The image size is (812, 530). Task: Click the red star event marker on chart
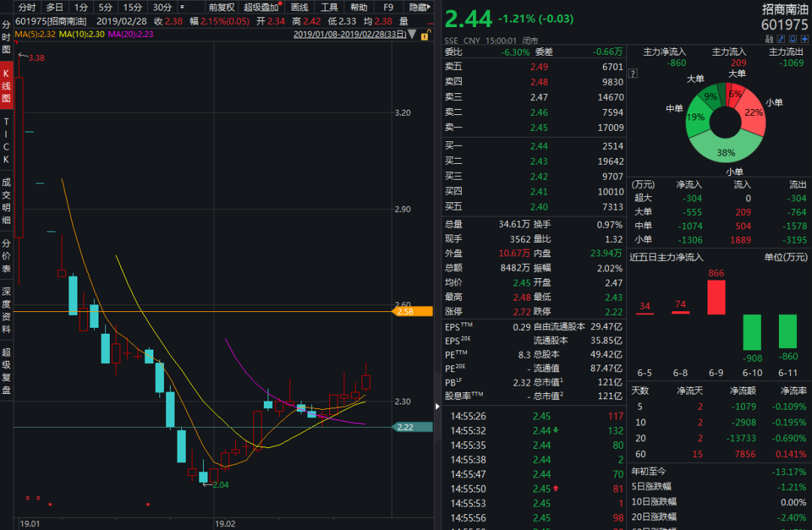click(x=50, y=504)
